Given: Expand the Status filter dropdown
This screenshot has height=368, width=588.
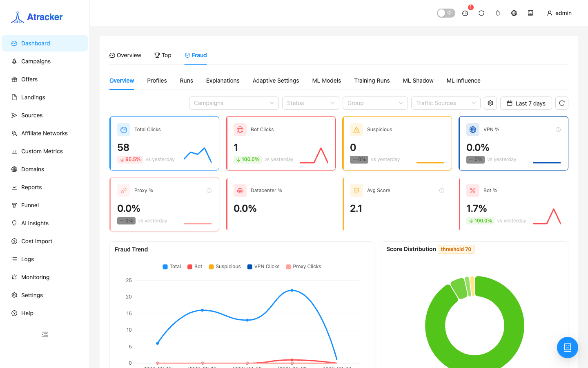Looking at the screenshot, I should coord(311,103).
